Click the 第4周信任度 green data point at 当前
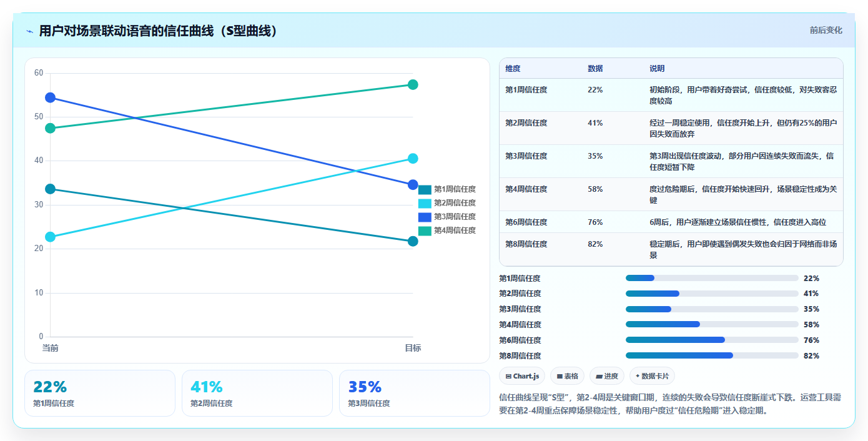The width and height of the screenshot is (868, 441). (50, 128)
